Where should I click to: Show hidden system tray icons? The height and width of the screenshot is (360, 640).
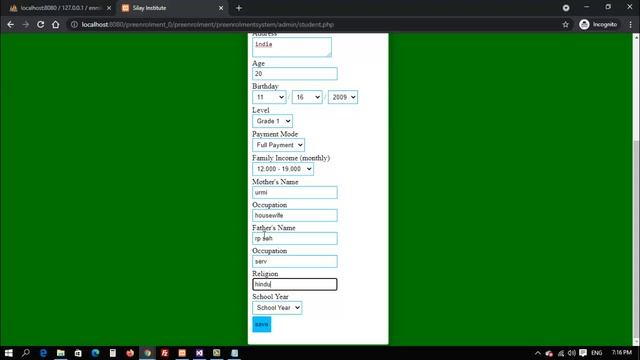538,353
